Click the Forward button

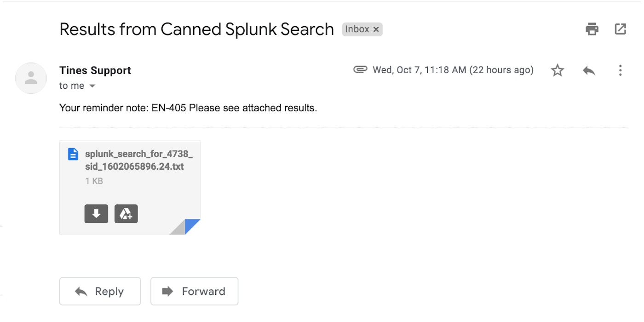[x=194, y=291]
